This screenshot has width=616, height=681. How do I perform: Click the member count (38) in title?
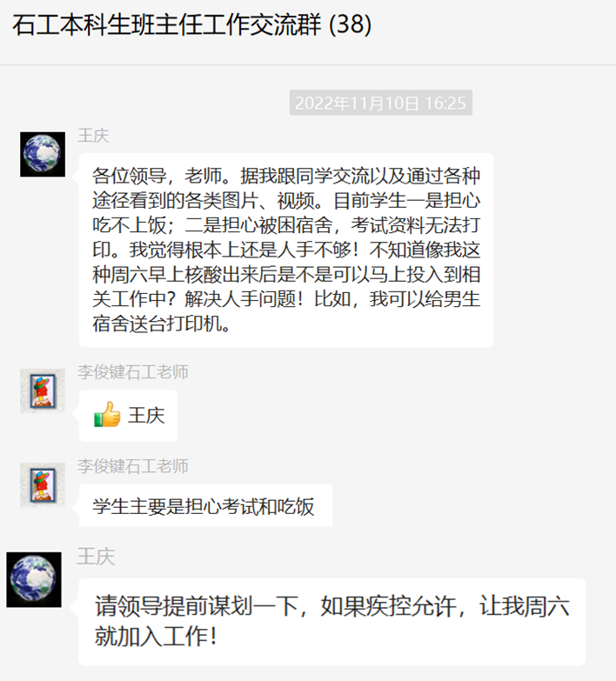pos(350,24)
